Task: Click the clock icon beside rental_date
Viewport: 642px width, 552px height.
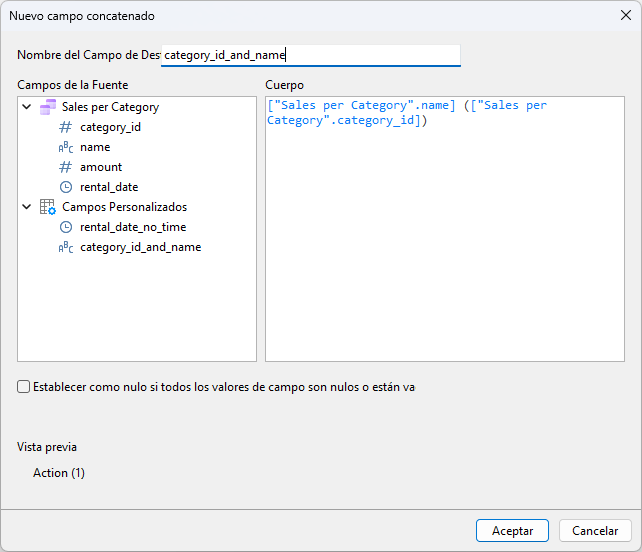Action: (x=66, y=187)
